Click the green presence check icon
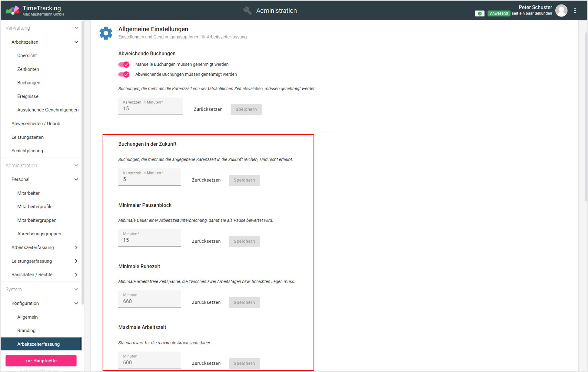588x372 pixels. click(x=480, y=13)
